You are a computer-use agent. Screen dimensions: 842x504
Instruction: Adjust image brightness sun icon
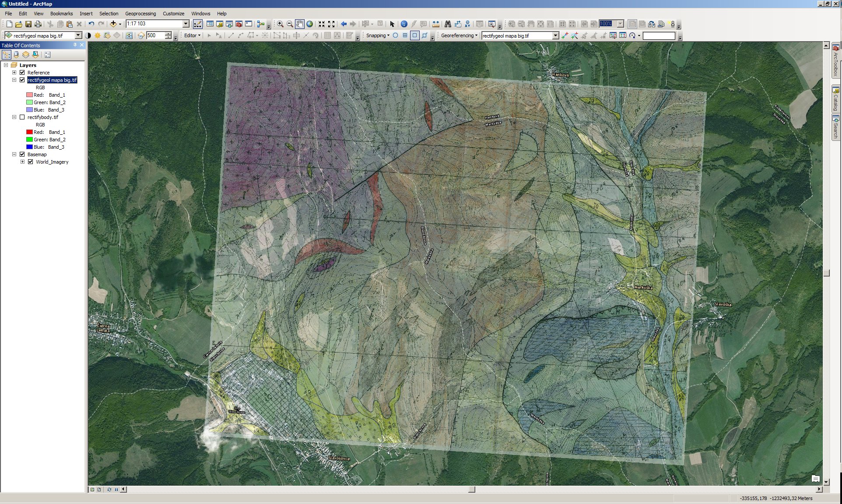[98, 35]
